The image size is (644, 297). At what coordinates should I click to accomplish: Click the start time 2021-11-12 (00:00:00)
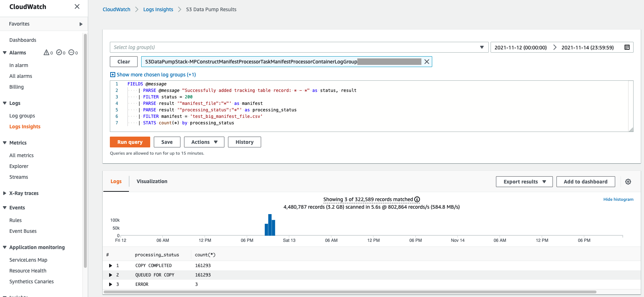(x=520, y=48)
